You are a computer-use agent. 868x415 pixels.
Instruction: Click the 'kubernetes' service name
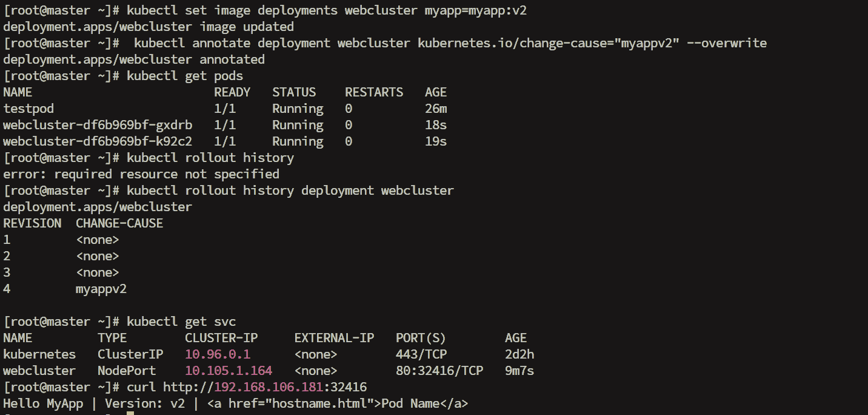[39, 354]
